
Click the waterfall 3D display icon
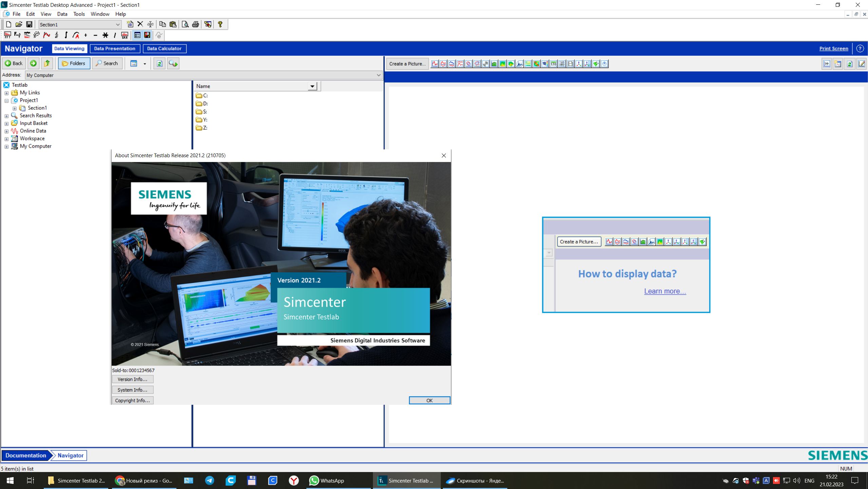tap(520, 64)
